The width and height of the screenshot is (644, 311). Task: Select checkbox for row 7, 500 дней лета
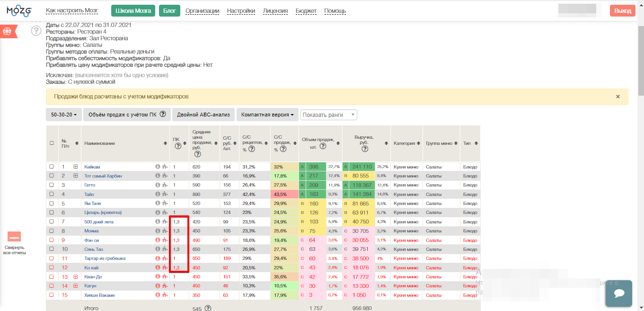[52, 222]
